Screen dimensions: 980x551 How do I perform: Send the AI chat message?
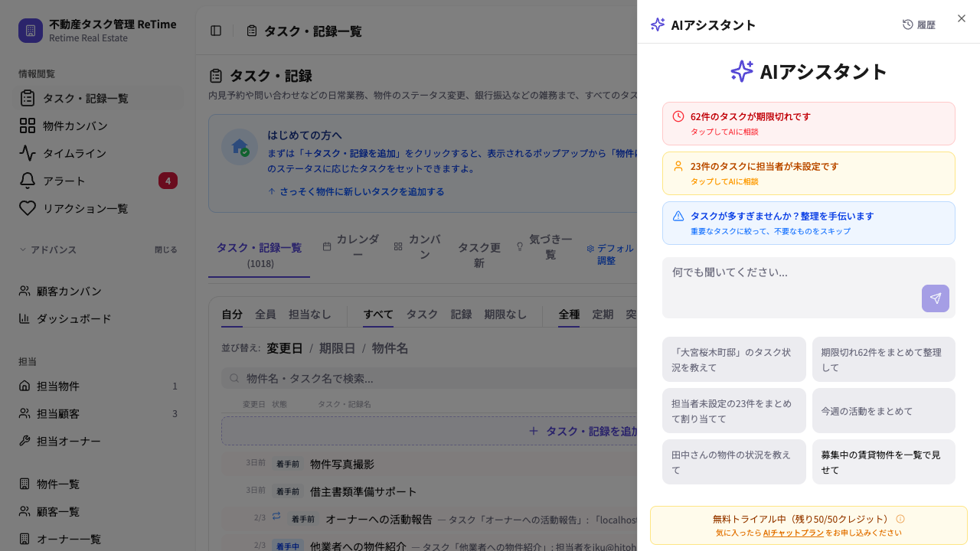click(x=936, y=298)
